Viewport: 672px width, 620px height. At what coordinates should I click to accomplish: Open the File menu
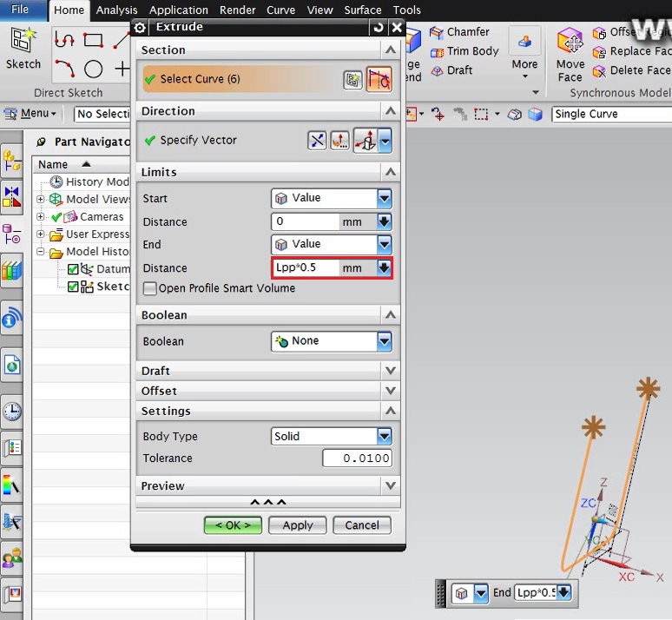coord(20,10)
